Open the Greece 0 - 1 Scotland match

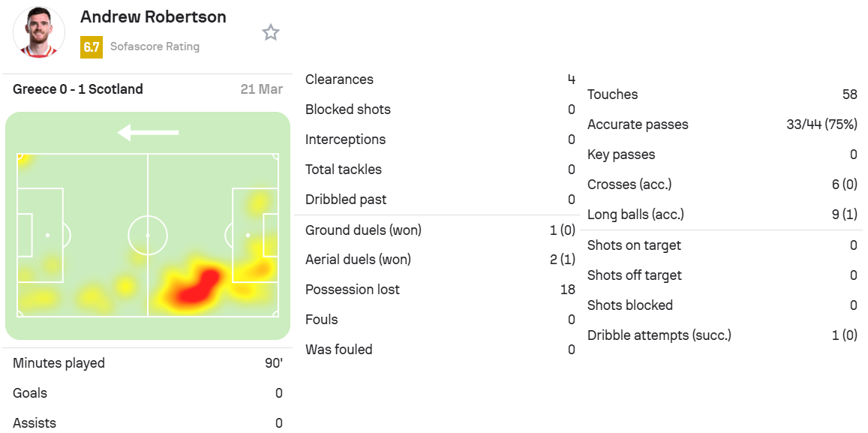click(78, 89)
